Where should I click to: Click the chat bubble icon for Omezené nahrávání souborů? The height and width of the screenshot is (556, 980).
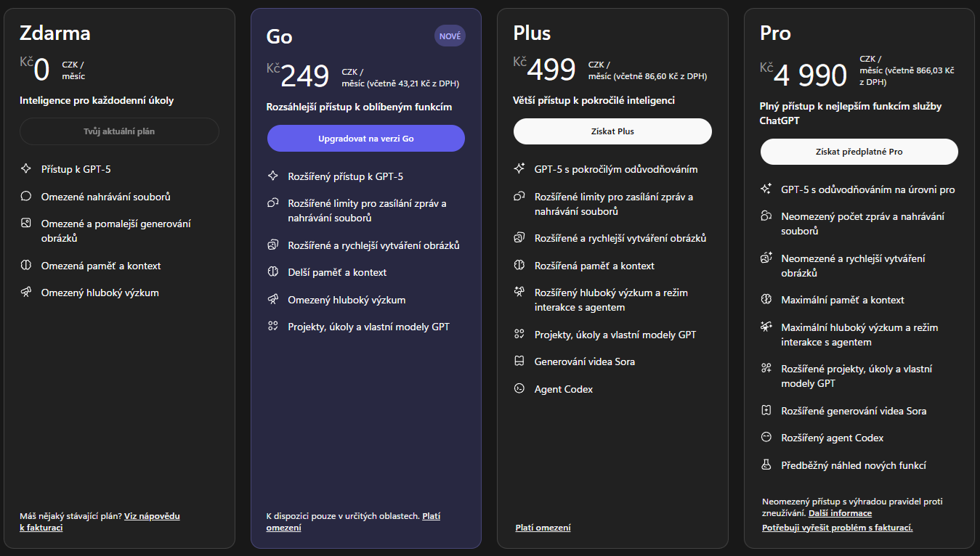tap(26, 196)
